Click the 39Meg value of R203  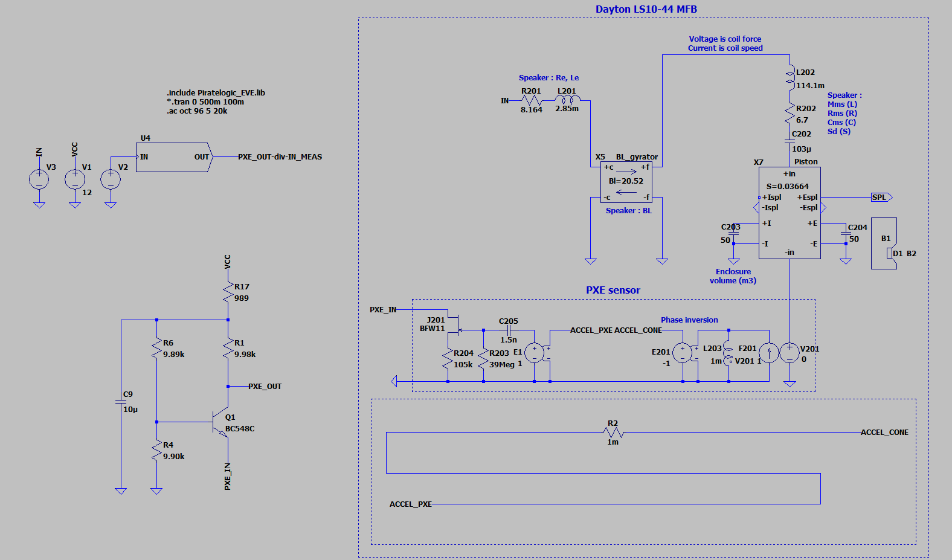point(502,364)
